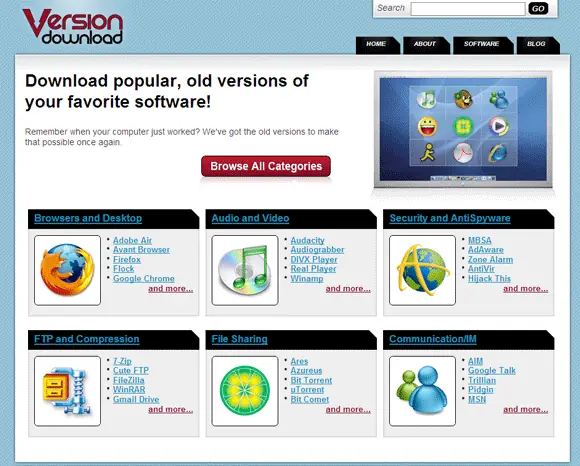Click the LimeWire lime icon

(245, 391)
